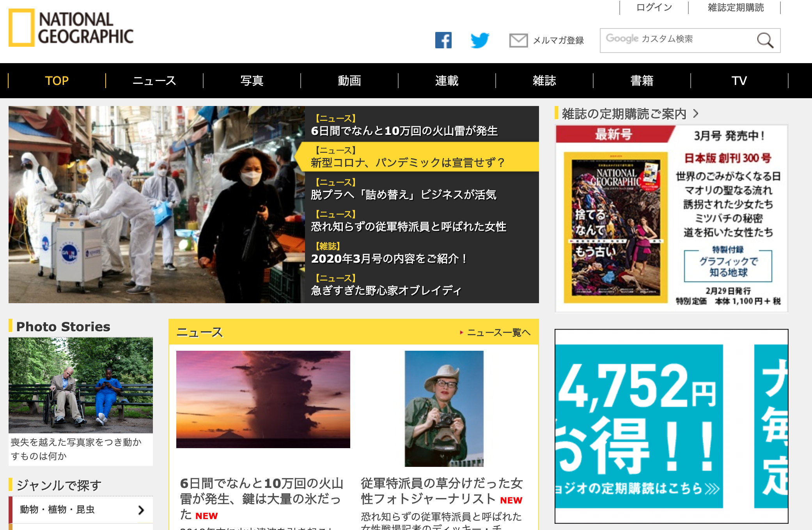Open the coronavirus disinfection hero photo
This screenshot has width=812, height=530.
click(x=157, y=205)
